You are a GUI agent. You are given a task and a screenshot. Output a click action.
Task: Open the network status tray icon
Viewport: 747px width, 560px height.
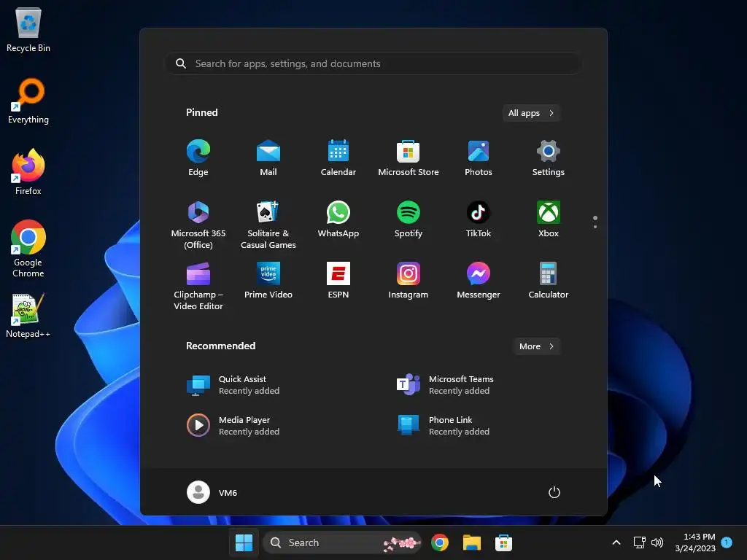[639, 542]
